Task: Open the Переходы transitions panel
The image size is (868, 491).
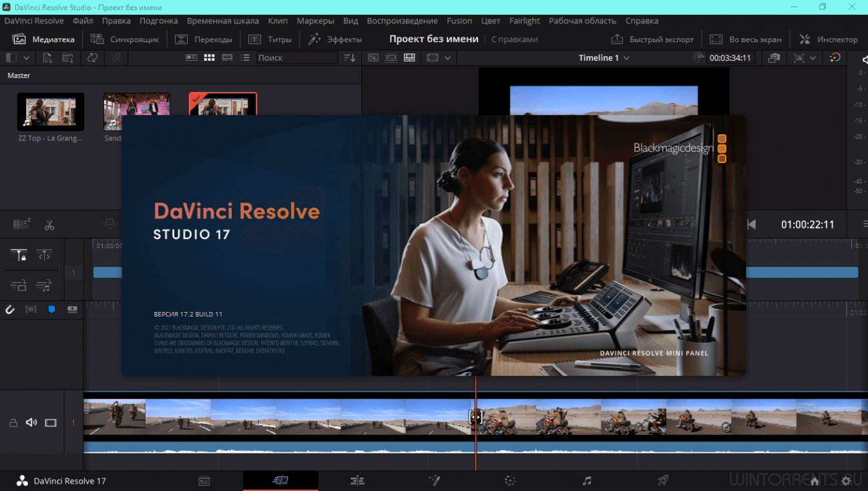Action: (204, 39)
